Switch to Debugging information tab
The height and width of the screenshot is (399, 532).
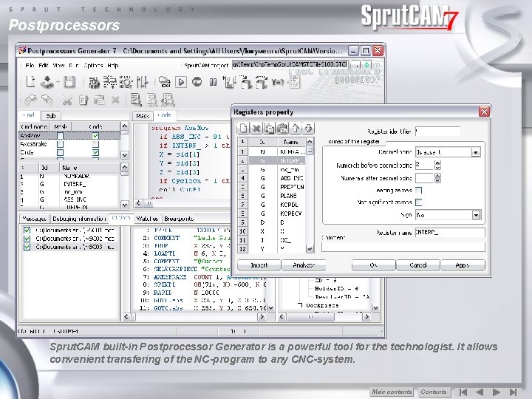coord(79,219)
